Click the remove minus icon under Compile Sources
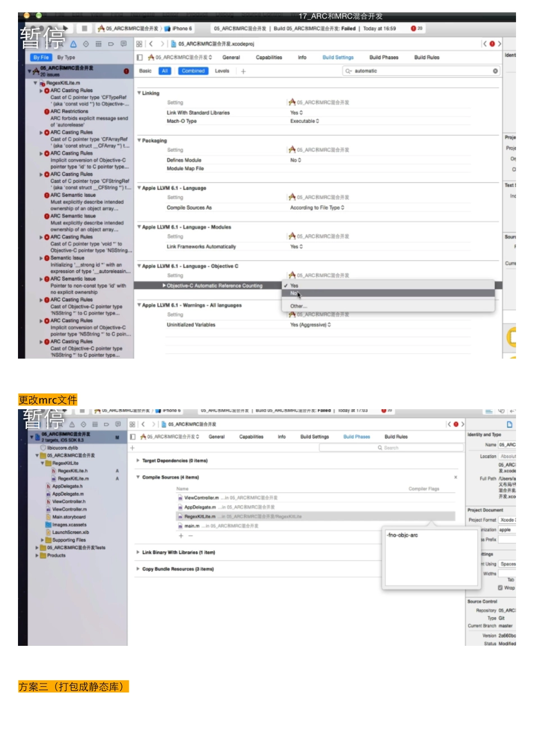This screenshot has height=756, width=534. click(x=191, y=536)
